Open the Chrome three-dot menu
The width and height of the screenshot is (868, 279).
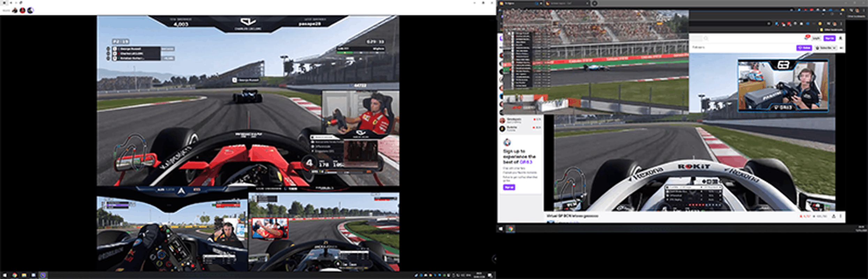tap(841, 24)
